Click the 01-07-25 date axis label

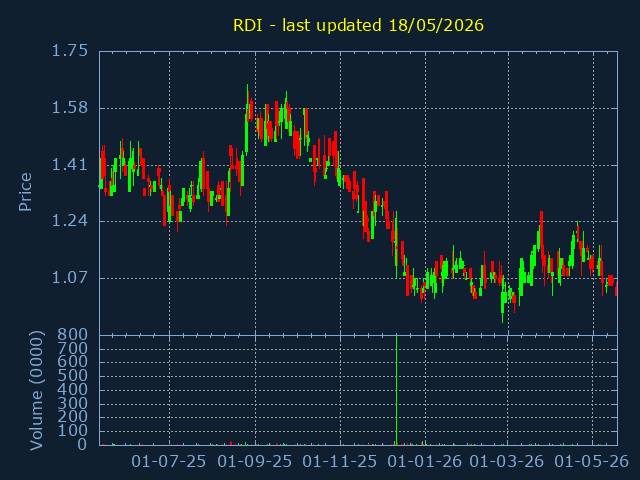[169, 461]
